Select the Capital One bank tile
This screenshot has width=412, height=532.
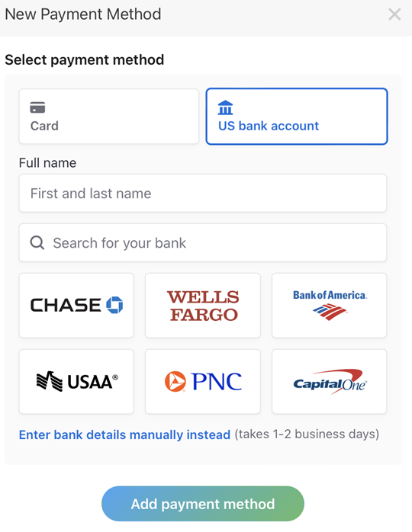point(329,381)
